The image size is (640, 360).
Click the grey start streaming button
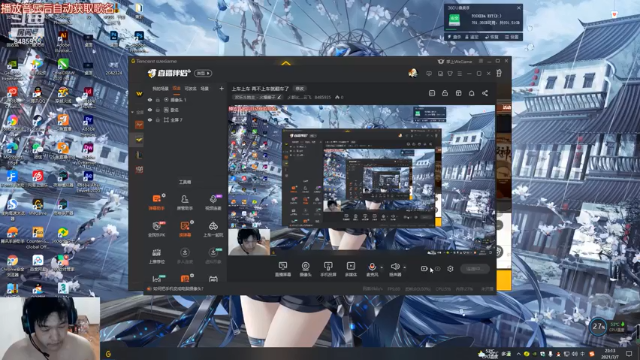(x=475, y=269)
